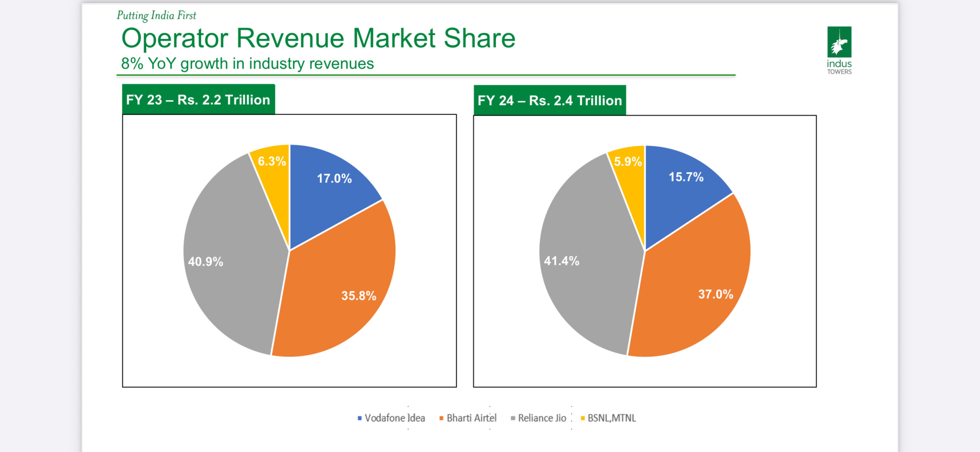The height and width of the screenshot is (452, 980).
Task: Select the yellow BSNL,MTNL legend marker
Action: 583,418
